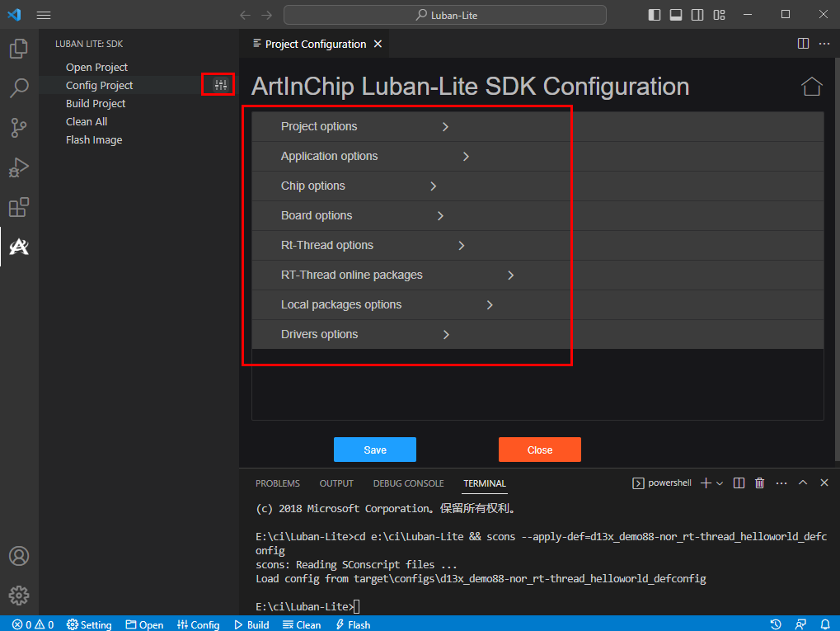840x631 pixels.
Task: Toggle the primary side bar layout icon
Action: 655,15
